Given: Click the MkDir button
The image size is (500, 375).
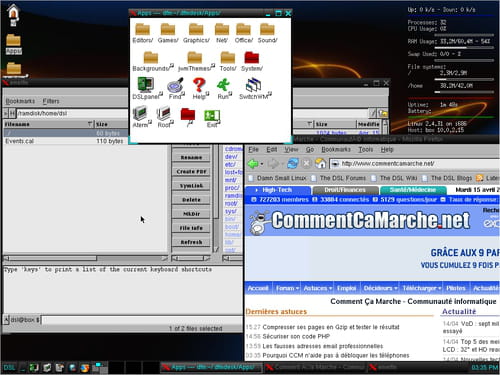Looking at the screenshot, I should (191, 214).
